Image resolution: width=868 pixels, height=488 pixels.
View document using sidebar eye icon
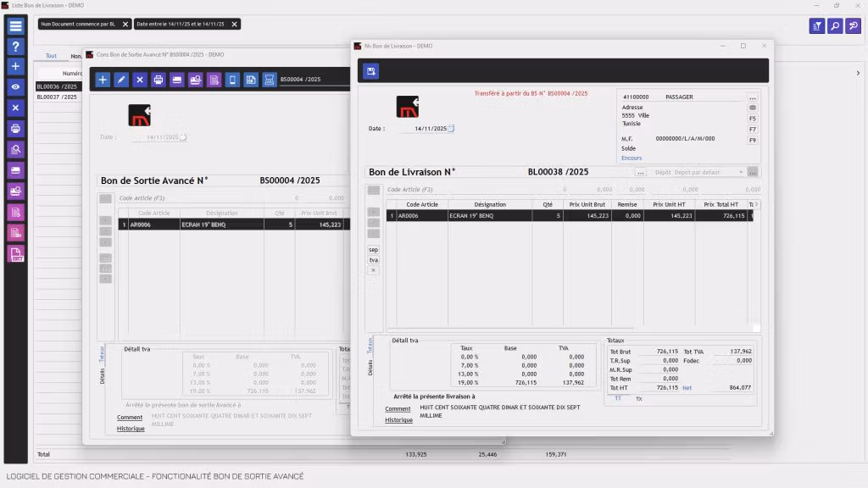pyautogui.click(x=15, y=87)
